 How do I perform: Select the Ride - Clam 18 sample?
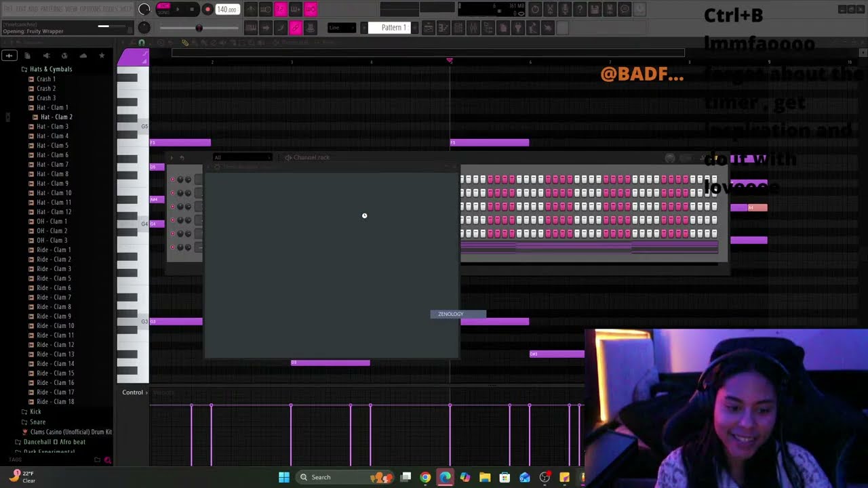pyautogui.click(x=56, y=401)
